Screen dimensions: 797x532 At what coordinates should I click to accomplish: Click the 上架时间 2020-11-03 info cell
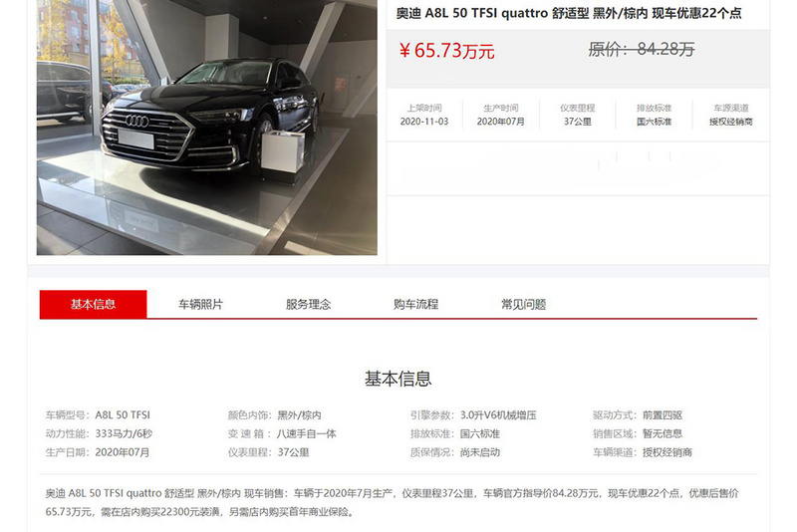[x=424, y=115]
